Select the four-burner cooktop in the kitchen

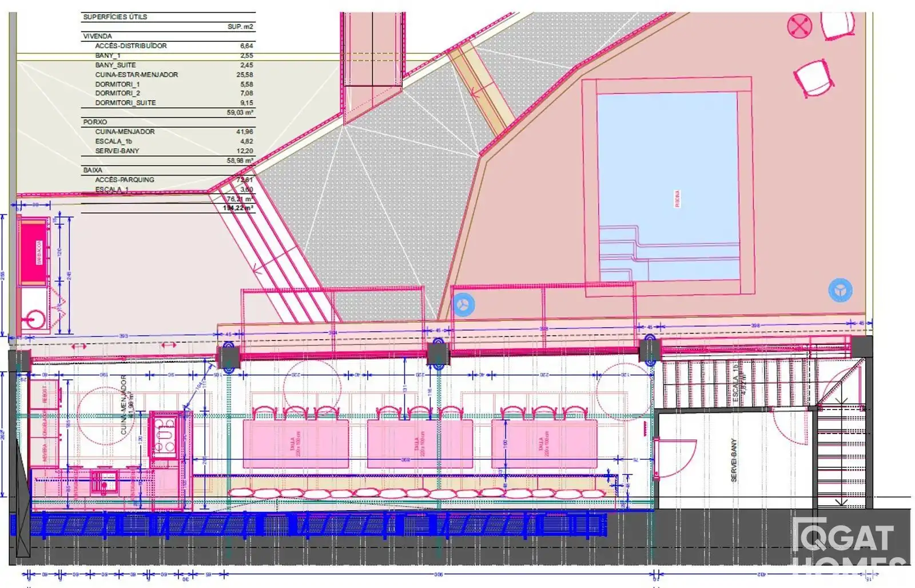click(x=166, y=436)
